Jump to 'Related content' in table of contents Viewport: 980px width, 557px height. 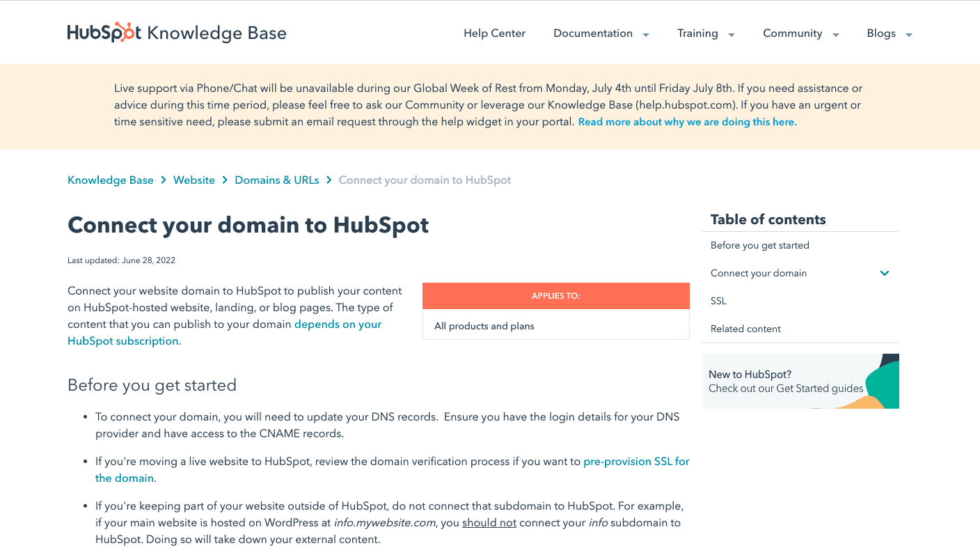745,329
